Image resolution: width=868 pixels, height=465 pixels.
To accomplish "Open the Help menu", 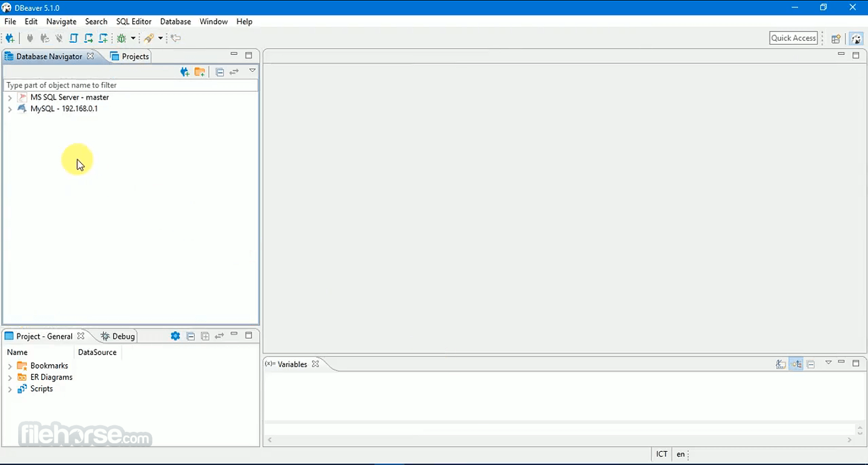I will point(244,21).
